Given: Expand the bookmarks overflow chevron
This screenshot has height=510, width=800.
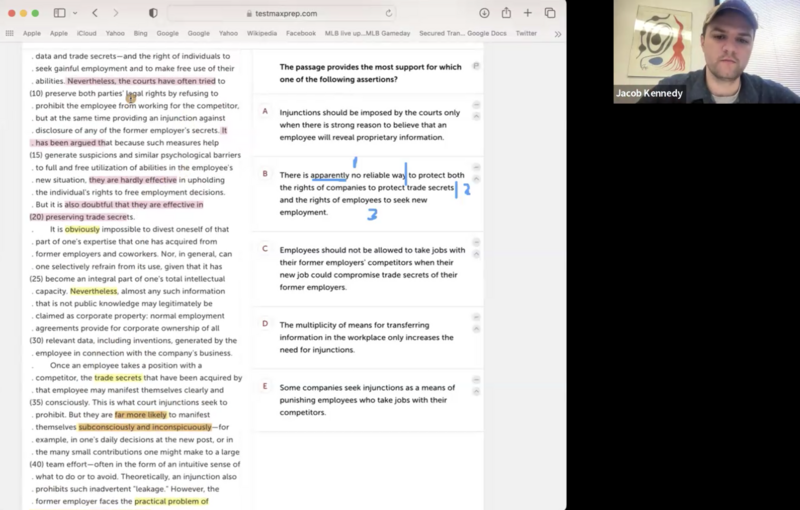Looking at the screenshot, I should point(557,33).
